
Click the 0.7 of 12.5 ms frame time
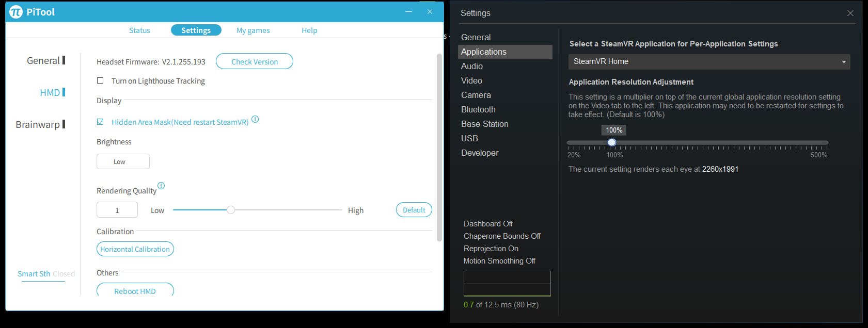[x=501, y=305]
